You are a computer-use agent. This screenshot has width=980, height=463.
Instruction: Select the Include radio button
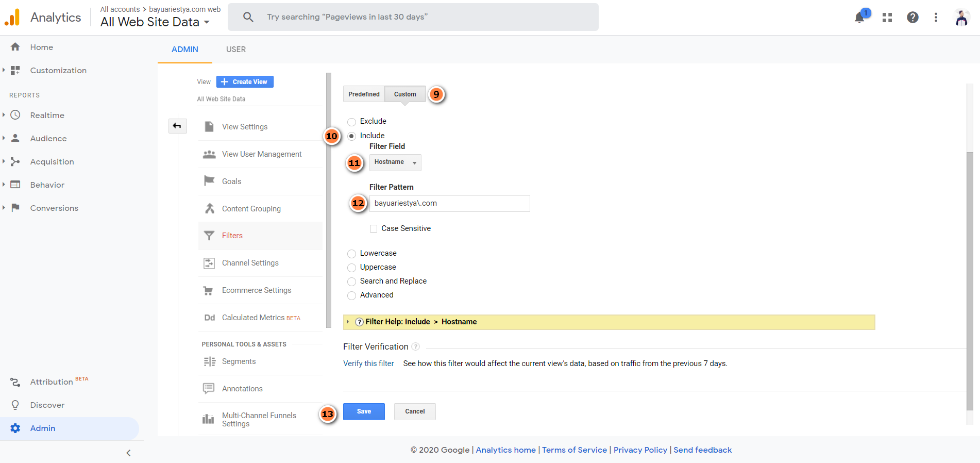point(351,136)
